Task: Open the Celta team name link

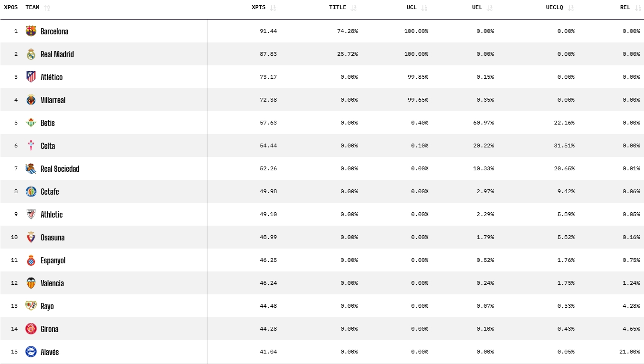Action: point(48,146)
